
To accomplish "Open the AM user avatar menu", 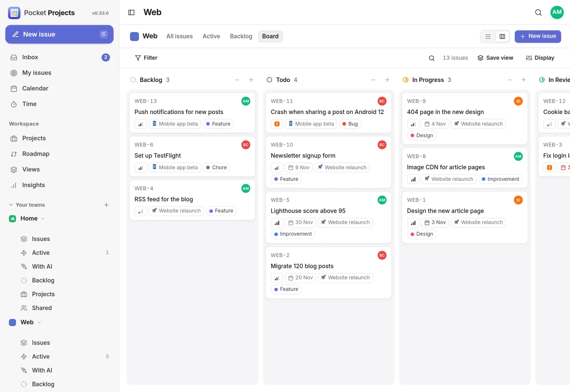I will [557, 12].
